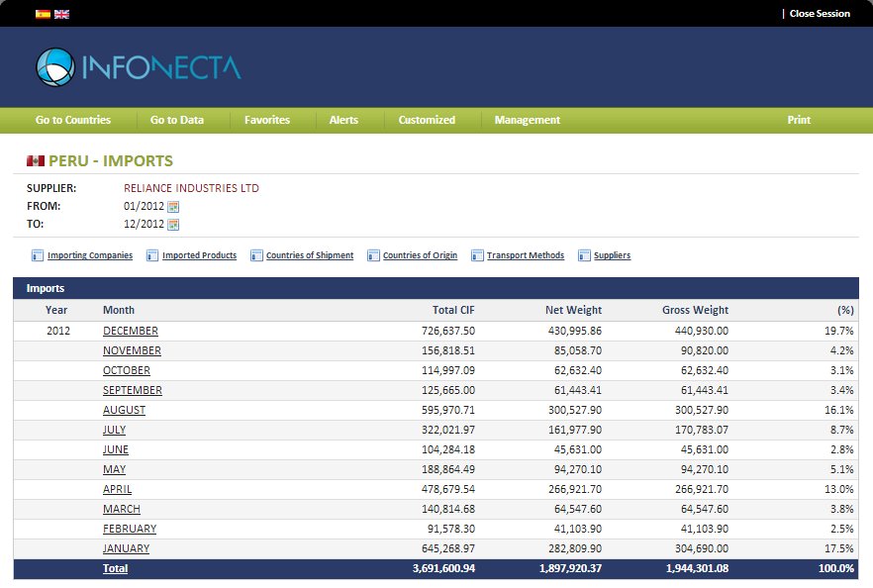This screenshot has height=588, width=873.
Task: Click the FROM date value 01/2012
Action: coord(144,207)
